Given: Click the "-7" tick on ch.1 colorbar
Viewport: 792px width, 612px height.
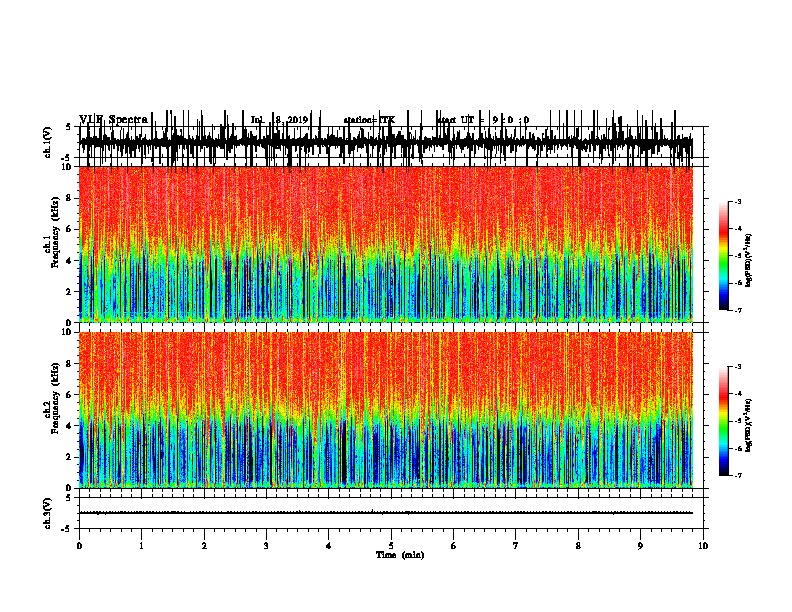Looking at the screenshot, I should [x=738, y=310].
